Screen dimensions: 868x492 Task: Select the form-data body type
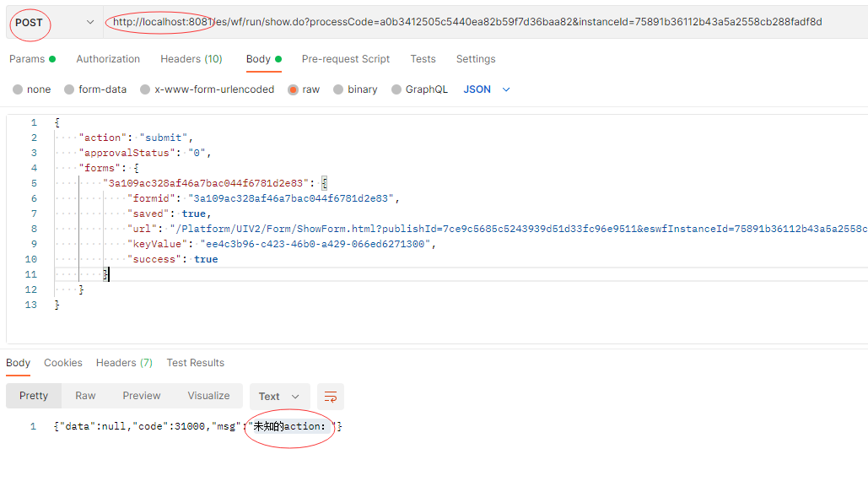95,89
